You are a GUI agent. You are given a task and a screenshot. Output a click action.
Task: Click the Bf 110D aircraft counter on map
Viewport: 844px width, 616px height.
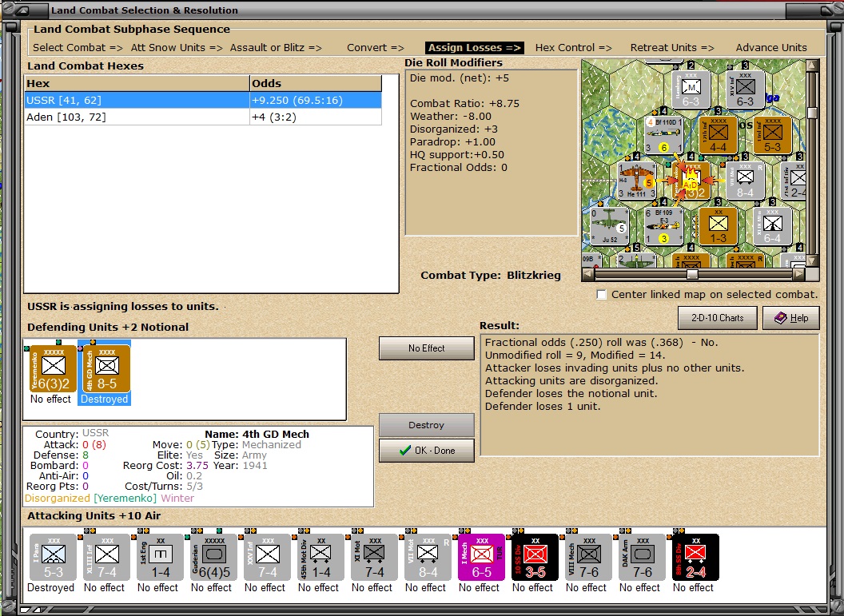[x=663, y=135]
